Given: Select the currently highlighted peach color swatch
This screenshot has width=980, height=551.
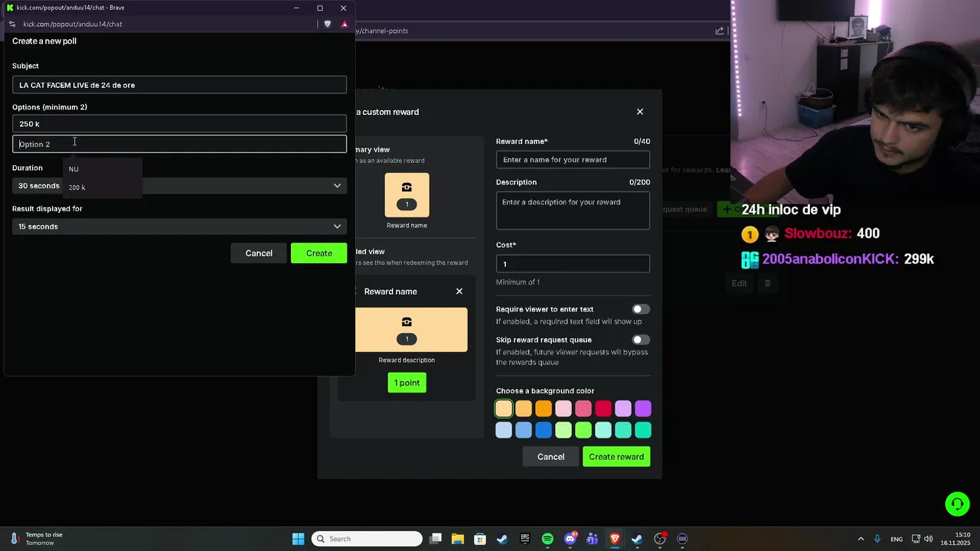Looking at the screenshot, I should click(504, 409).
